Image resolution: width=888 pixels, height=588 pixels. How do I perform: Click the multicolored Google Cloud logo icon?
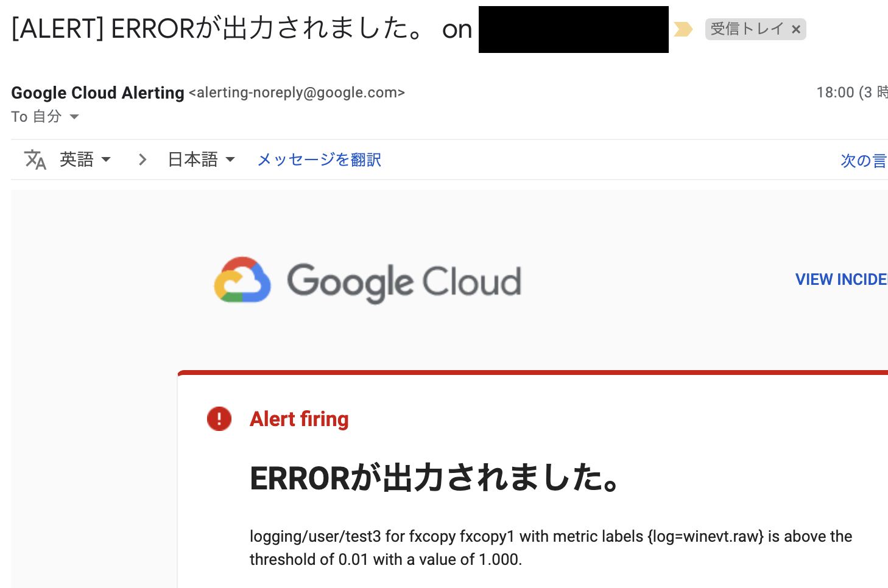pyautogui.click(x=241, y=281)
